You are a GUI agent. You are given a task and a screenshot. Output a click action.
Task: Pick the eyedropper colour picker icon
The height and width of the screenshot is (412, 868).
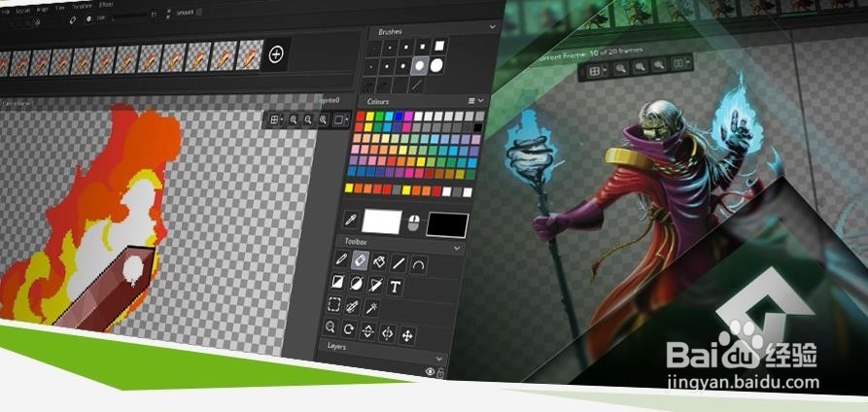350,220
